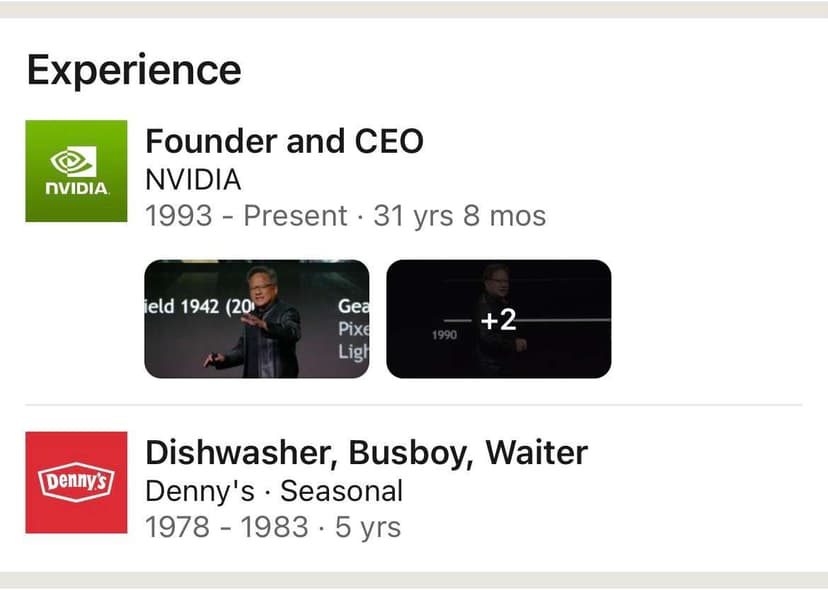Click the 1990 timeline label in thumbnail

coord(444,335)
